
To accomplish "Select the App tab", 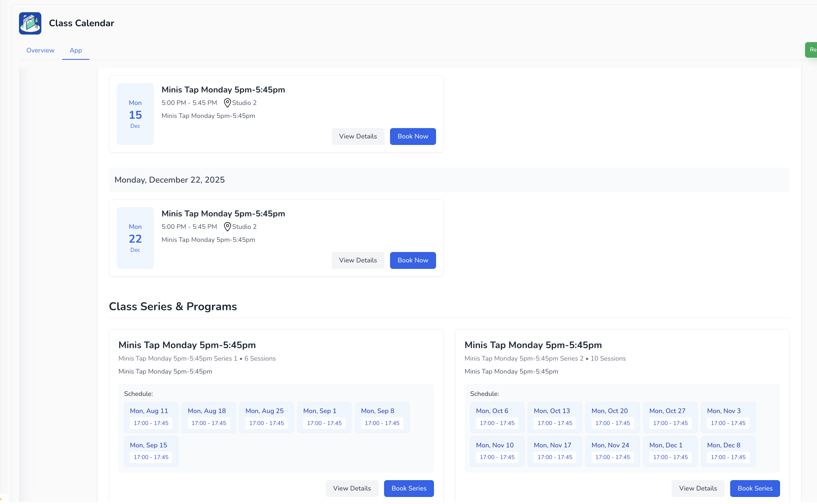I will [76, 50].
